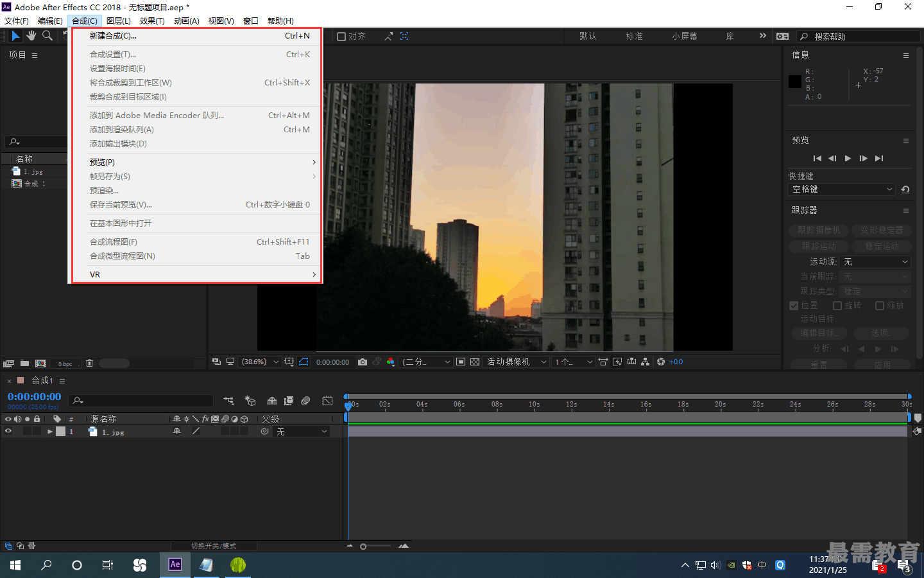Open the magnification 38.6% dropdown
The width and height of the screenshot is (924, 578).
click(x=259, y=362)
